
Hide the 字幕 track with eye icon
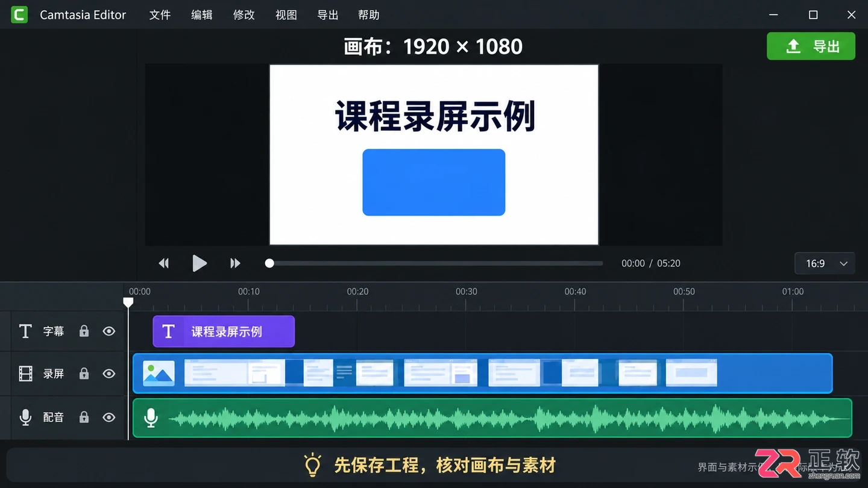coord(108,331)
